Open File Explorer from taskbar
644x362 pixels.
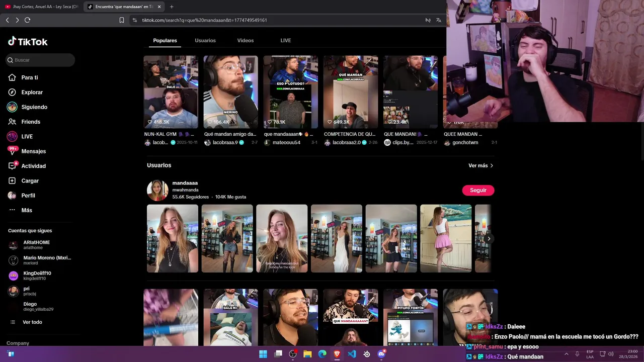point(307,354)
